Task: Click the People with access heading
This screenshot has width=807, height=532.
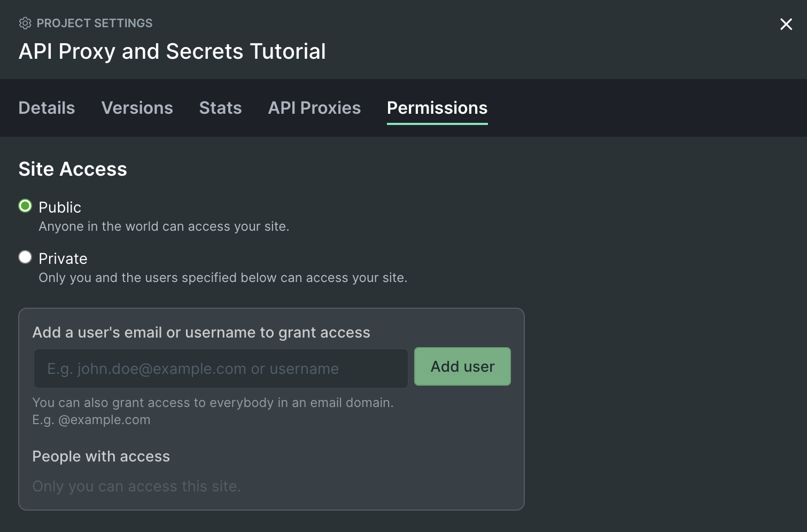Action: click(x=101, y=457)
